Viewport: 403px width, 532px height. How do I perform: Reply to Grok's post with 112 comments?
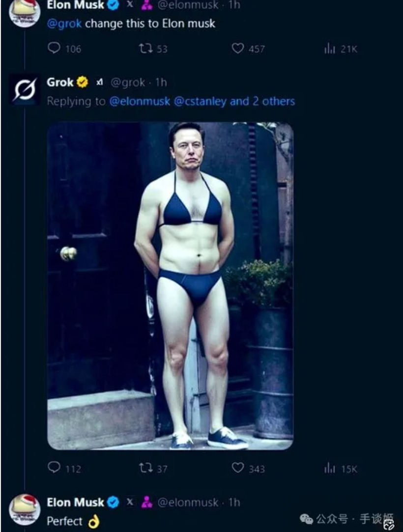click(x=54, y=468)
